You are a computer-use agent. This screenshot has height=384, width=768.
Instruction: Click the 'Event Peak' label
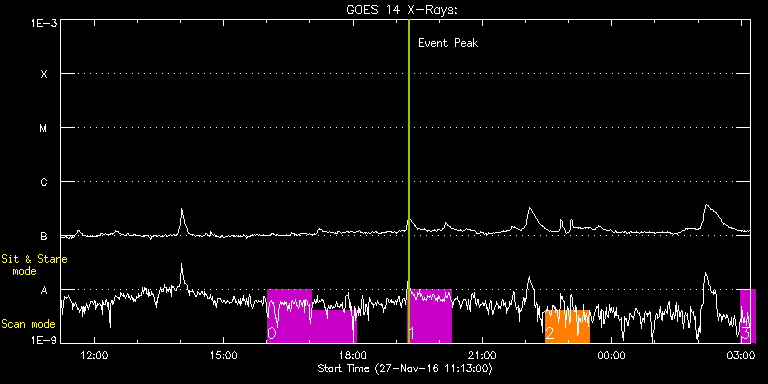click(448, 43)
